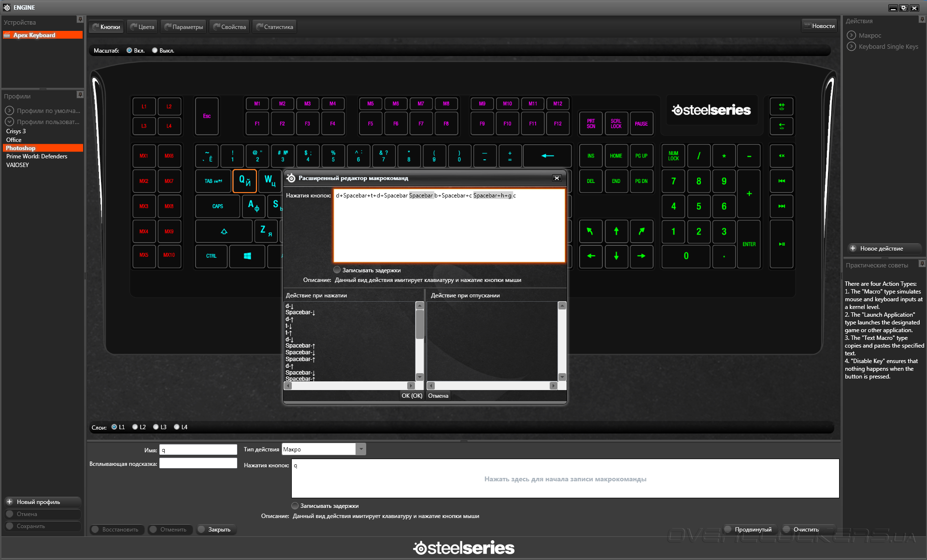Click the F12 function key

[557, 124]
